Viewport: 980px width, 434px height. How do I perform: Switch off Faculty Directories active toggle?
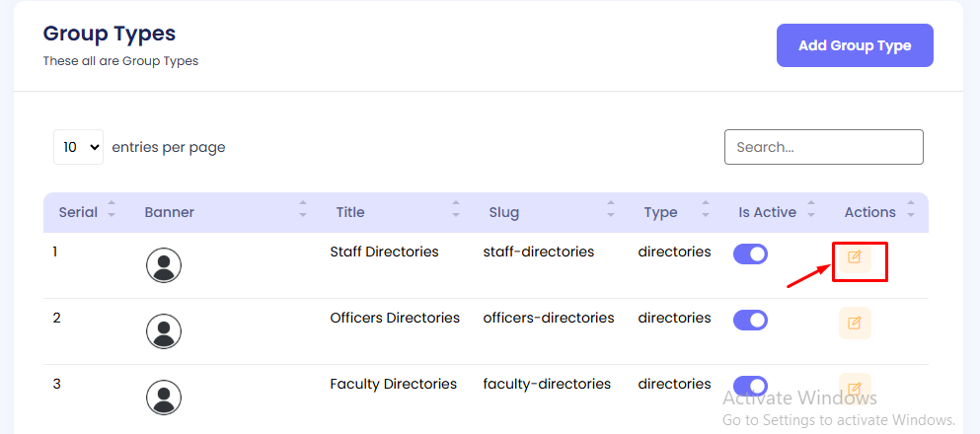coord(750,386)
